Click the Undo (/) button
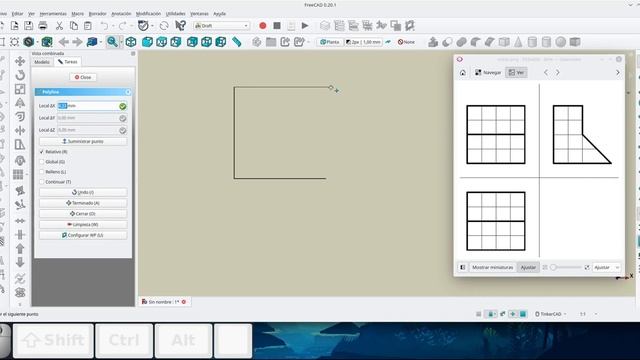The image size is (640, 360). click(83, 192)
